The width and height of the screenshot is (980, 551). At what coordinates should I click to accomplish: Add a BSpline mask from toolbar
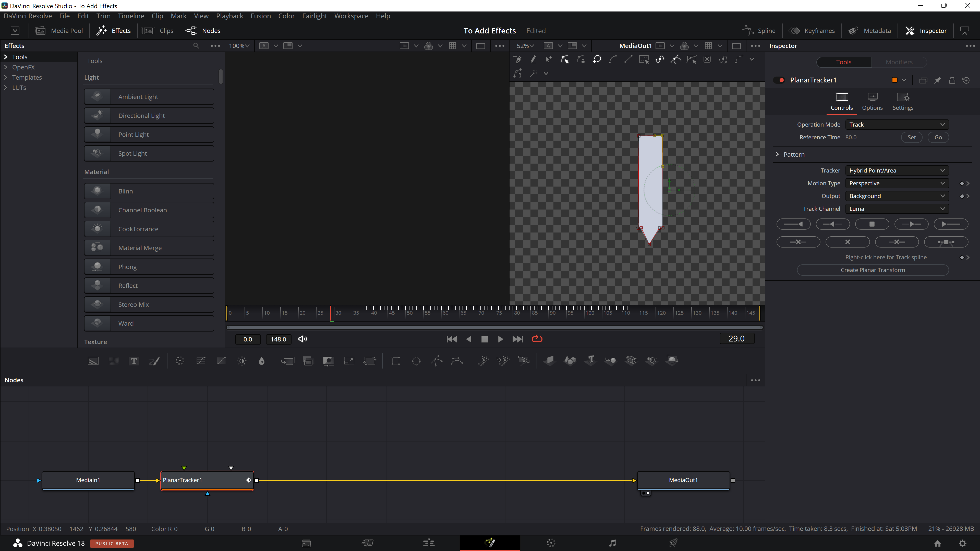(457, 361)
